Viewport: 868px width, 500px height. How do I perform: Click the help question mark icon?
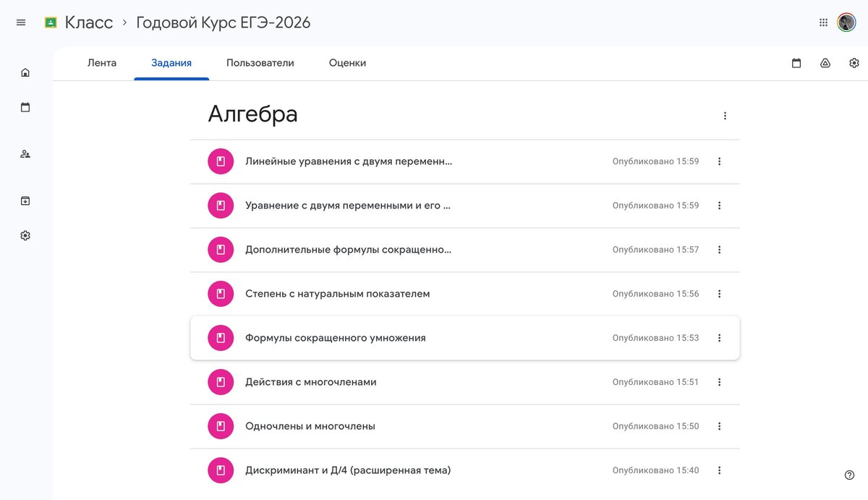[x=849, y=475]
